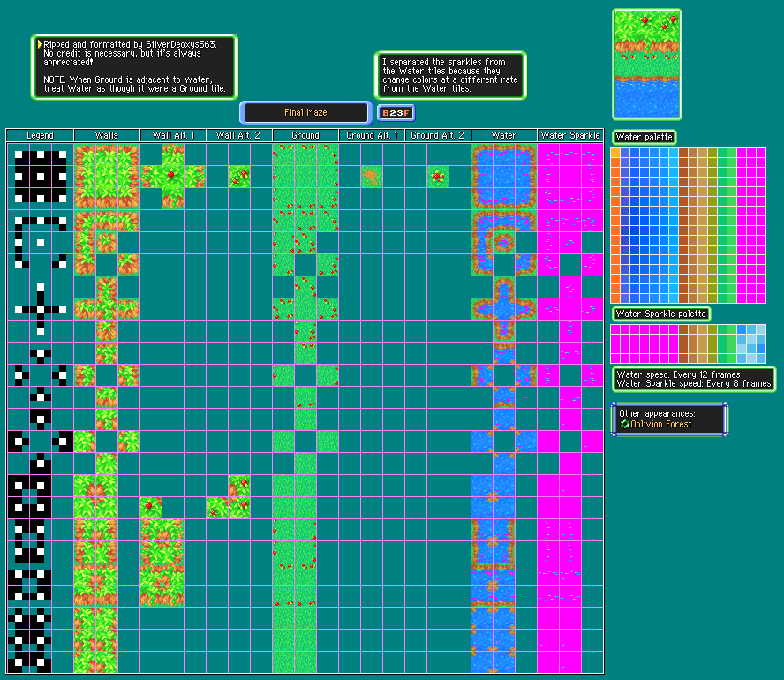Select the brown dirt patch Ground Alt. 1 tile

(x=372, y=177)
